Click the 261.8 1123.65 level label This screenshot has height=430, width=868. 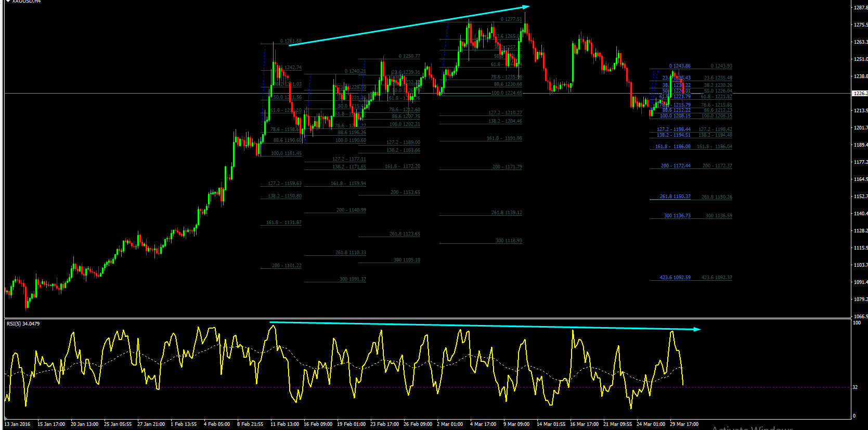click(405, 234)
